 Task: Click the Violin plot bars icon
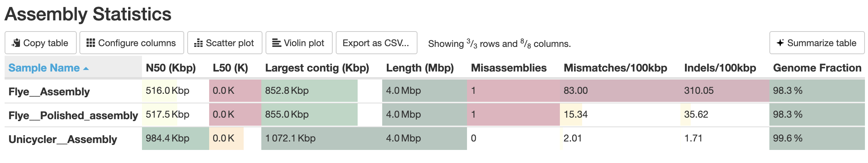point(276,43)
